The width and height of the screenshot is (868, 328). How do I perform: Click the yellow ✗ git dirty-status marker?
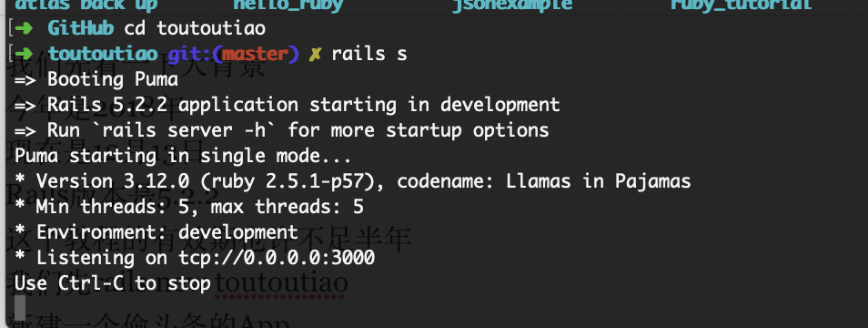[315, 54]
